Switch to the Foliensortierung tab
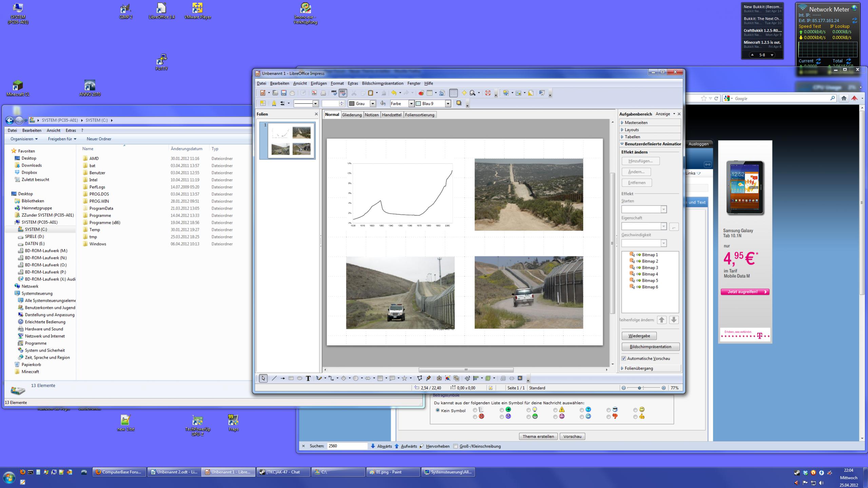 (419, 115)
